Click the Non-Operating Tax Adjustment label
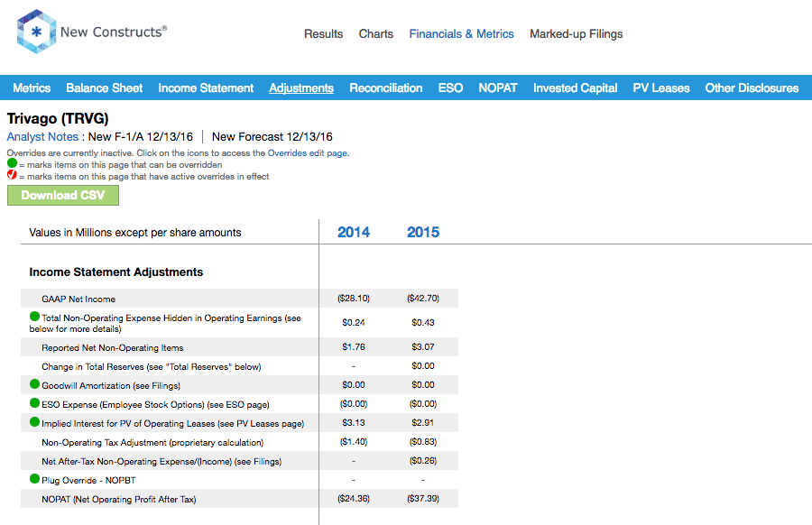812x525 pixels. coord(152,443)
